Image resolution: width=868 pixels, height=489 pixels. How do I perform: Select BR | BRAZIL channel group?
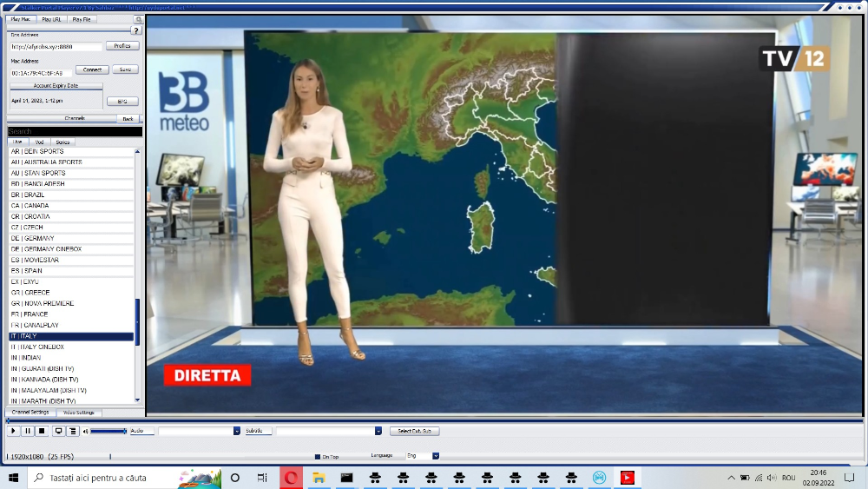pos(71,195)
